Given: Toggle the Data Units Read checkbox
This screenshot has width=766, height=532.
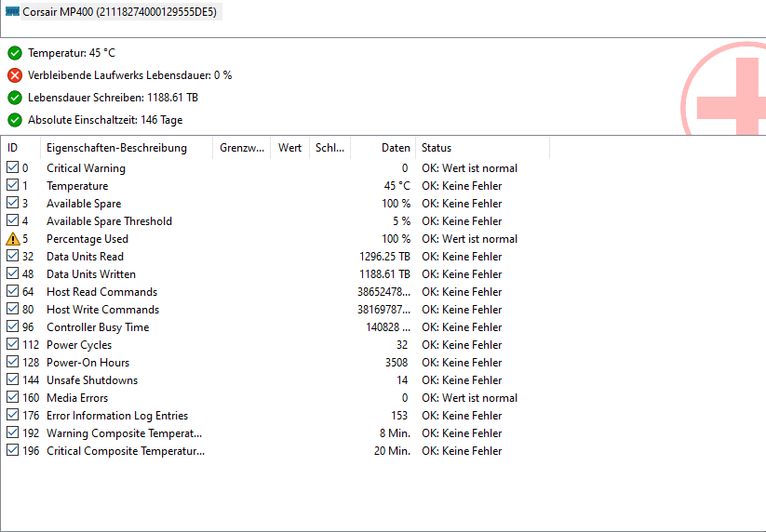Looking at the screenshot, I should (x=13, y=256).
